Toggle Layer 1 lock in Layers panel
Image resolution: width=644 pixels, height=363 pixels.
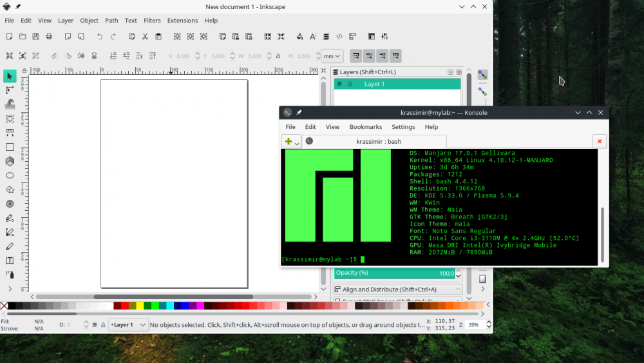click(350, 84)
